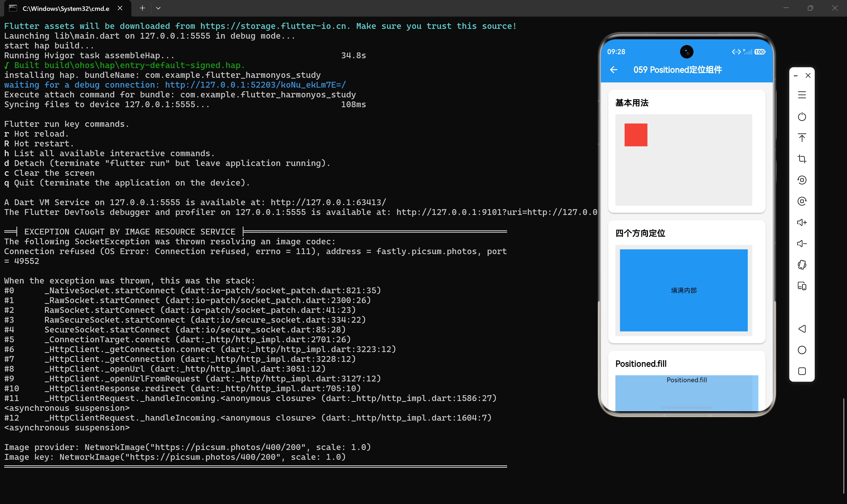The height and width of the screenshot is (504, 847).
Task: Decrease emulator volume
Action: click(x=802, y=244)
